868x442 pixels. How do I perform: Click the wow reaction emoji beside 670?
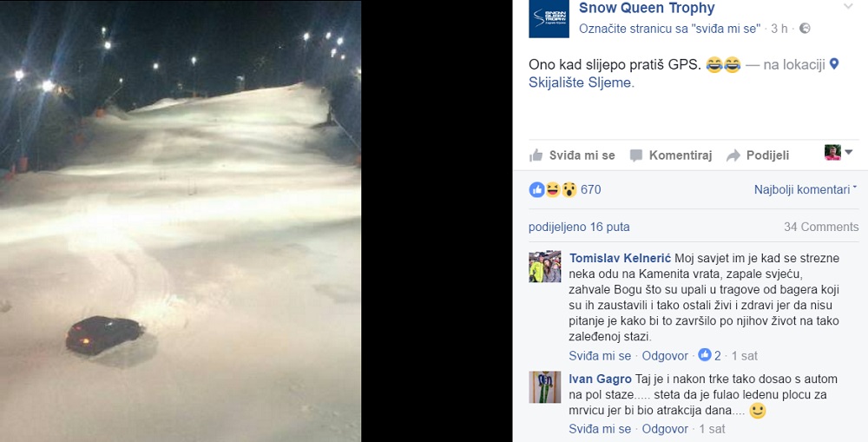click(x=569, y=190)
